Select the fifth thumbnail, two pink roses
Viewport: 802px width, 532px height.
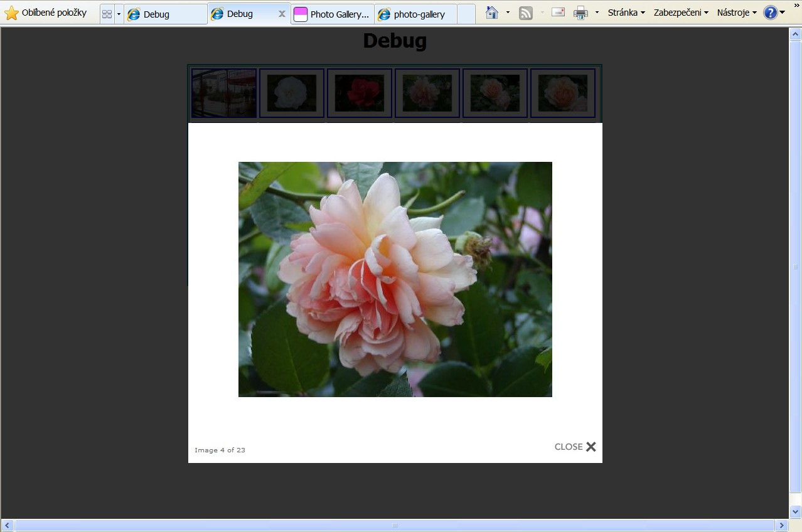click(495, 93)
